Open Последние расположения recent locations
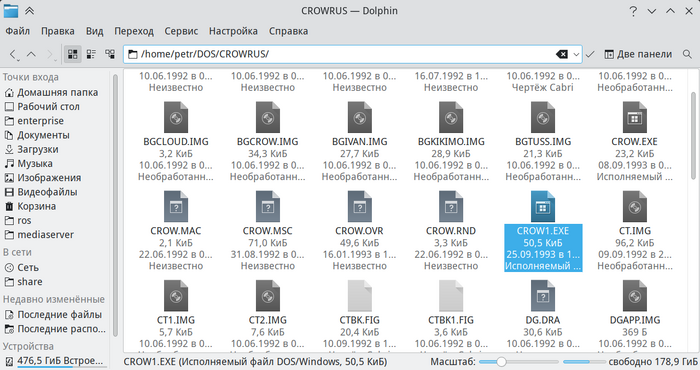Image resolution: width=700 pixels, height=370 pixels. click(55, 329)
